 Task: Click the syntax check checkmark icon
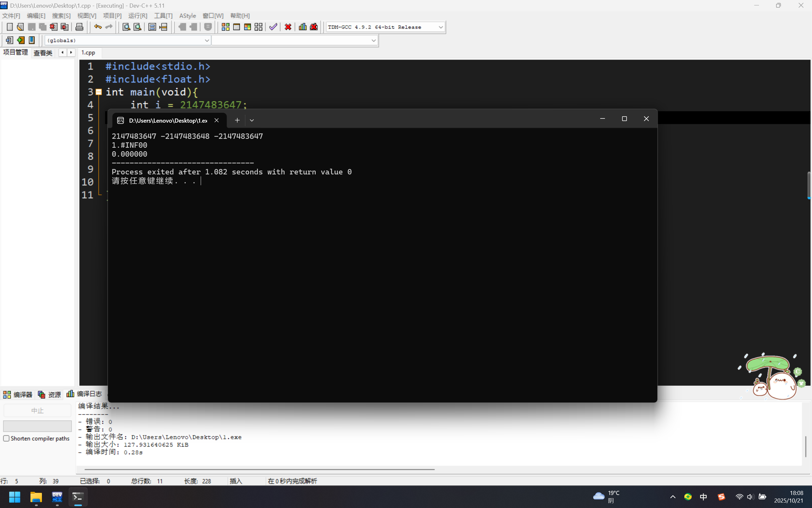(273, 27)
